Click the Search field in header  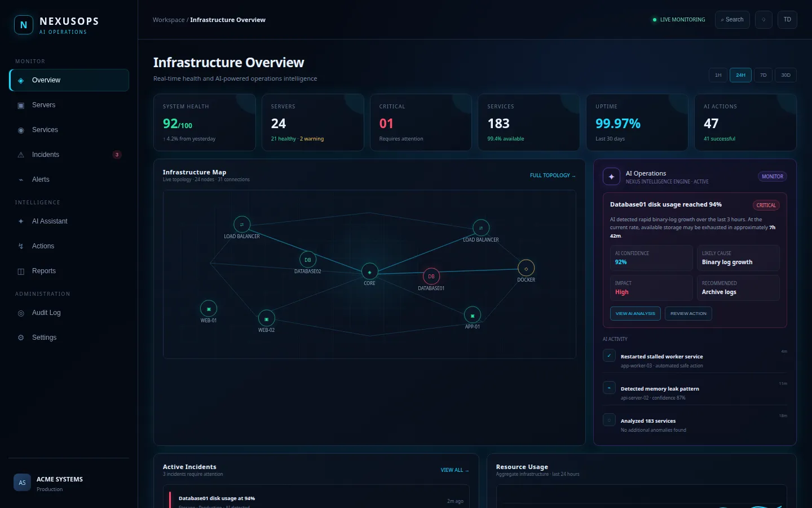coord(732,20)
